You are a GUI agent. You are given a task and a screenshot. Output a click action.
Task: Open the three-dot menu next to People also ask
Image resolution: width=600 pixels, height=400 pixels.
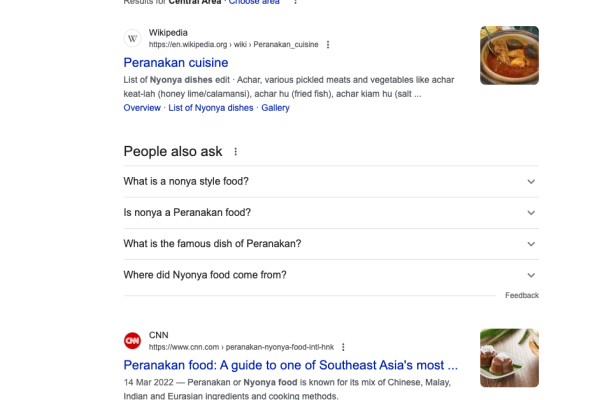(236, 152)
